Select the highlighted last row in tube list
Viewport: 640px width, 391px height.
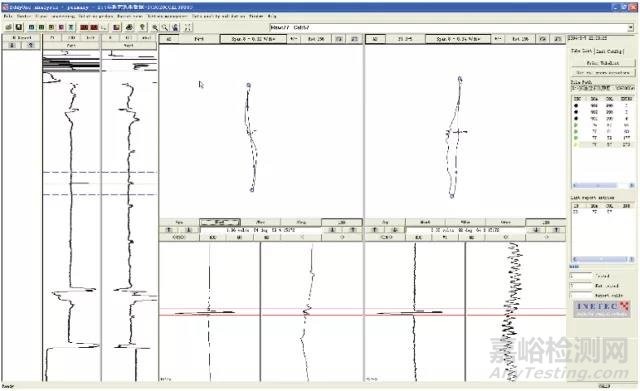603,144
